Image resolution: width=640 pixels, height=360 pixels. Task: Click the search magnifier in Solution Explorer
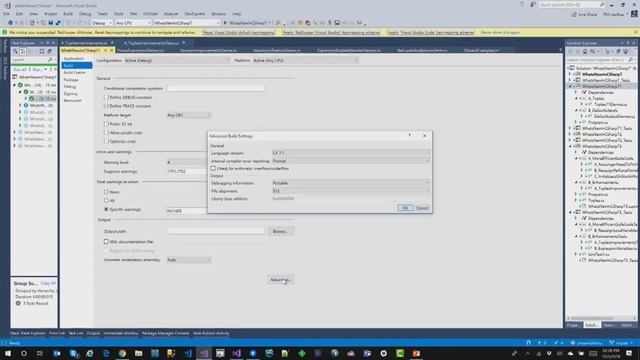631,60
